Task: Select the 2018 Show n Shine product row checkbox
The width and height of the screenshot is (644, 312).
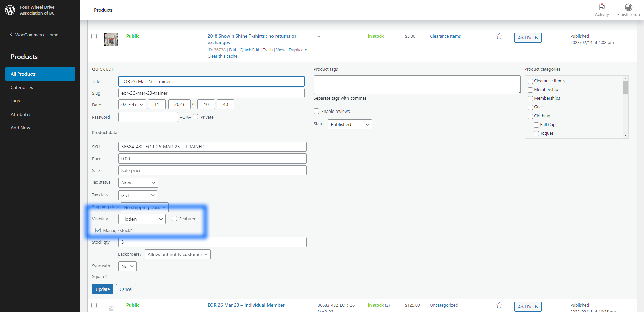Action: coord(94,36)
